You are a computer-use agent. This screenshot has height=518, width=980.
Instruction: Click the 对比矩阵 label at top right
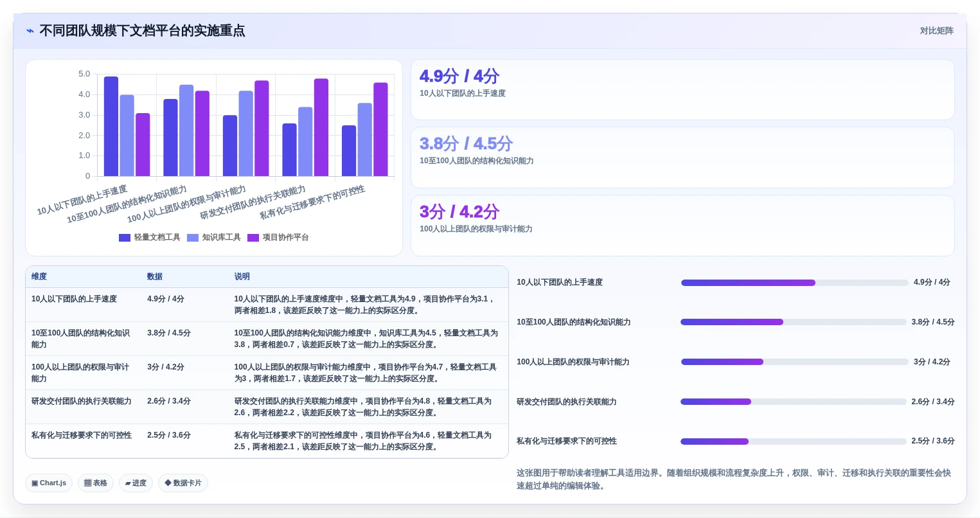click(936, 31)
